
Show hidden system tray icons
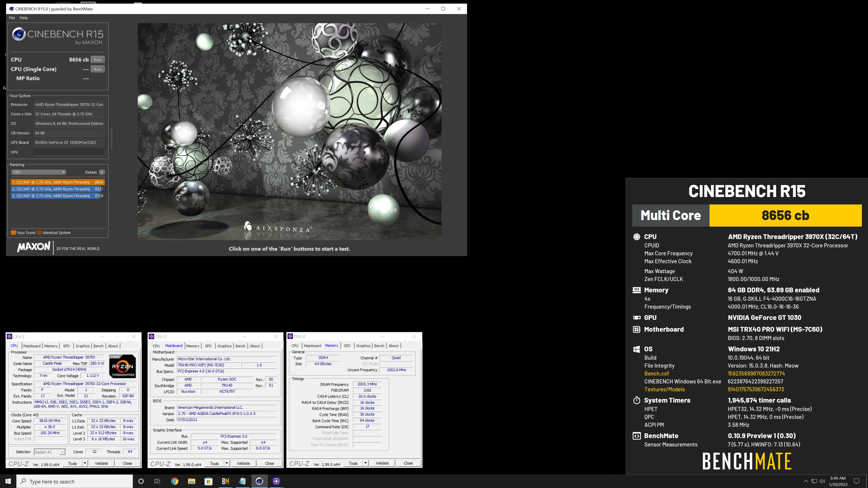806,481
